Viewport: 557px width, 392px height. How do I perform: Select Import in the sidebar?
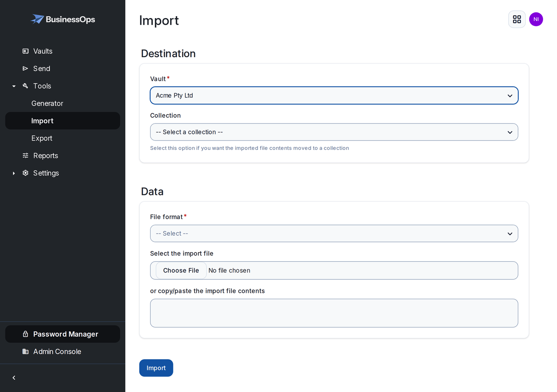[x=63, y=121]
